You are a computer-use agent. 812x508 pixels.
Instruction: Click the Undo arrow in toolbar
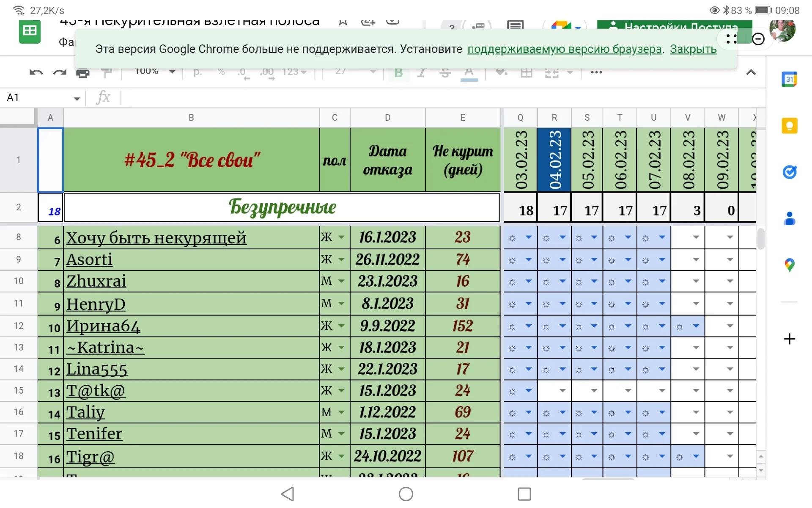[36, 72]
